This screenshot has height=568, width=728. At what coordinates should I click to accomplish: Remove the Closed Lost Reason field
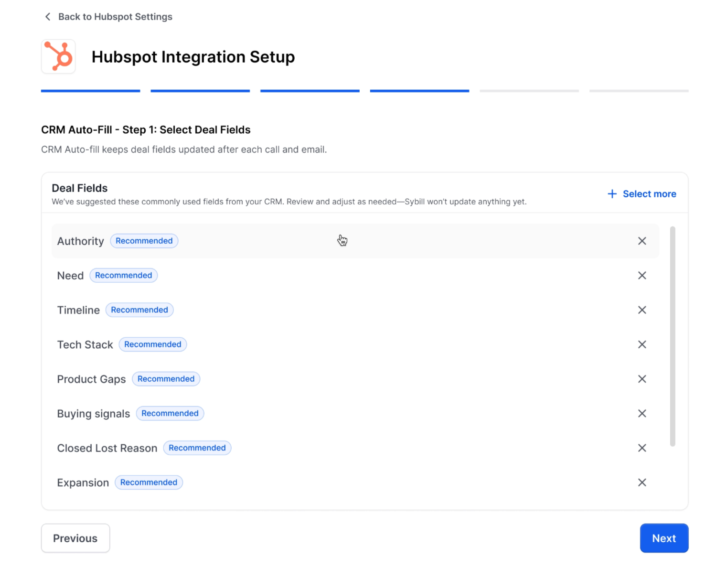642,448
